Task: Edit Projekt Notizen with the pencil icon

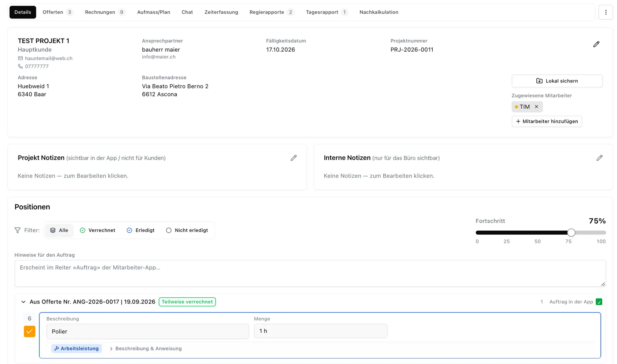Action: point(293,158)
